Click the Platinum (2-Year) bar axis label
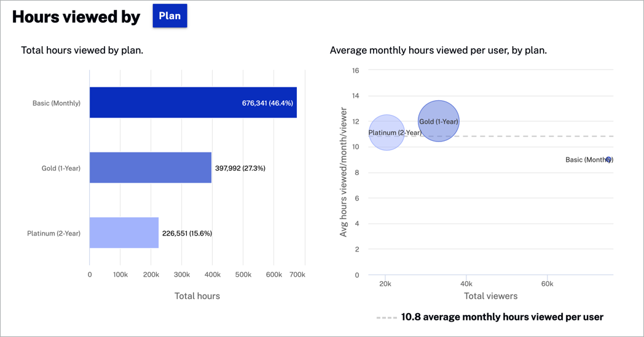The width and height of the screenshot is (644, 337). (x=54, y=233)
